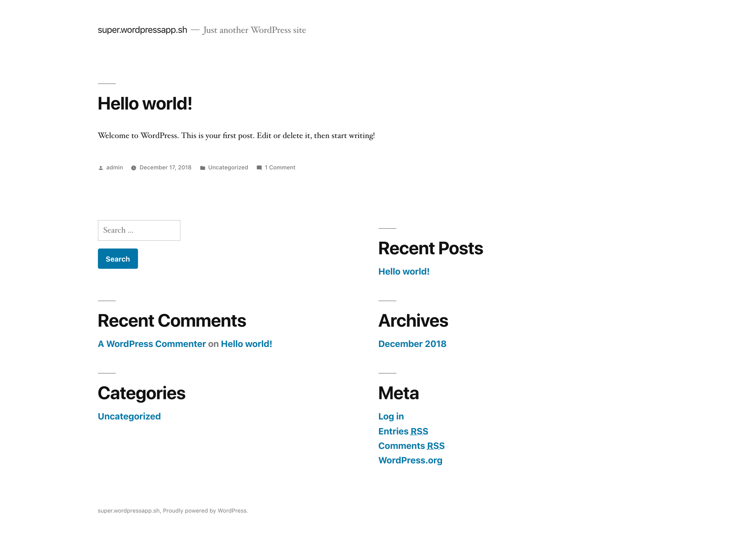This screenshot has height=539, width=756.
Task: Click the Log in link
Action: [391, 416]
